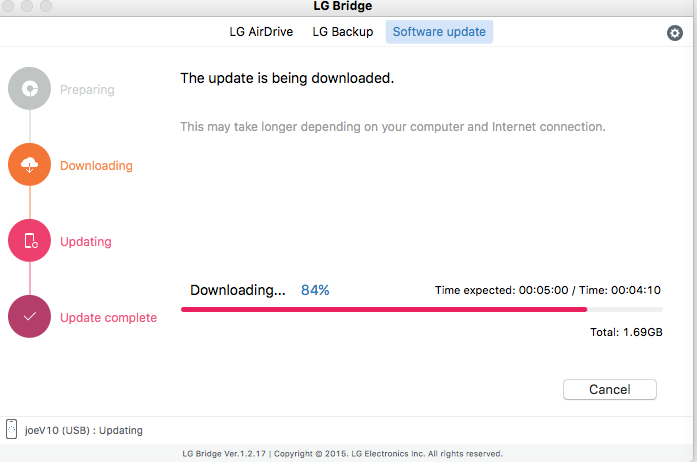Select the Software update tab
This screenshot has height=462, width=697.
click(439, 32)
